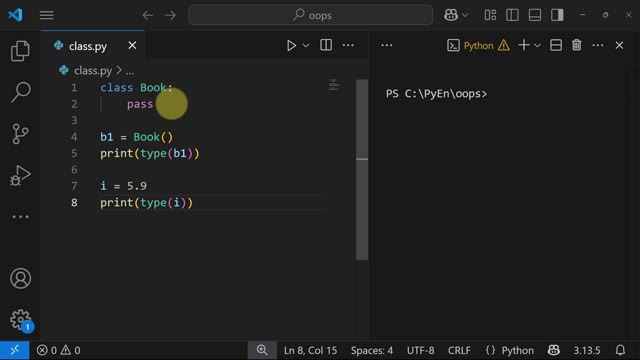640x360 pixels.
Task: Open notifications bell
Action: pos(620,350)
